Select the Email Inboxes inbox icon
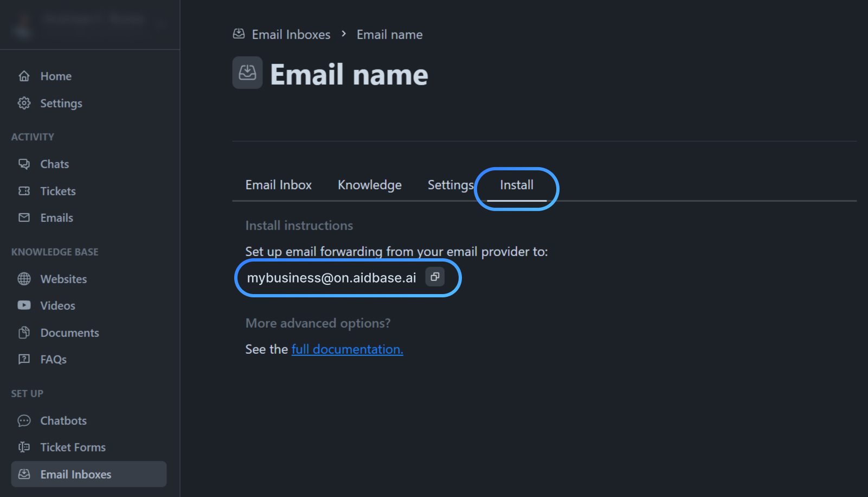This screenshot has height=497, width=868. (x=24, y=474)
